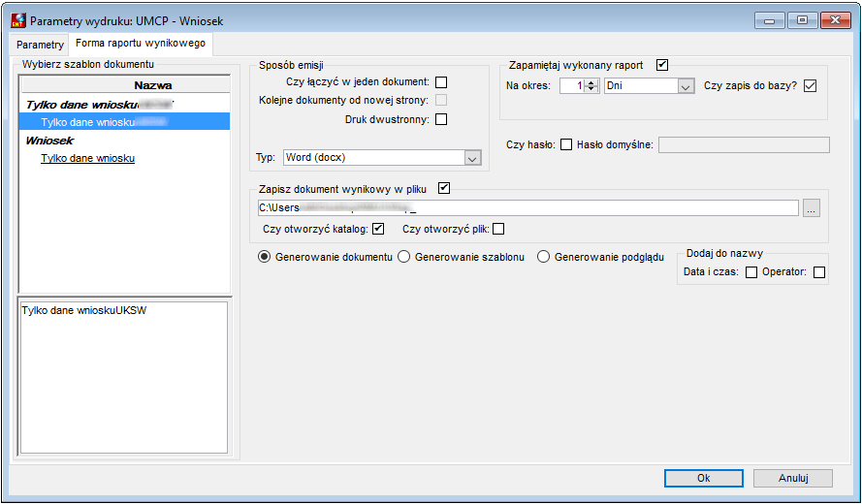Cancel with the Anuluj button
The height and width of the screenshot is (504, 862).
click(x=793, y=478)
